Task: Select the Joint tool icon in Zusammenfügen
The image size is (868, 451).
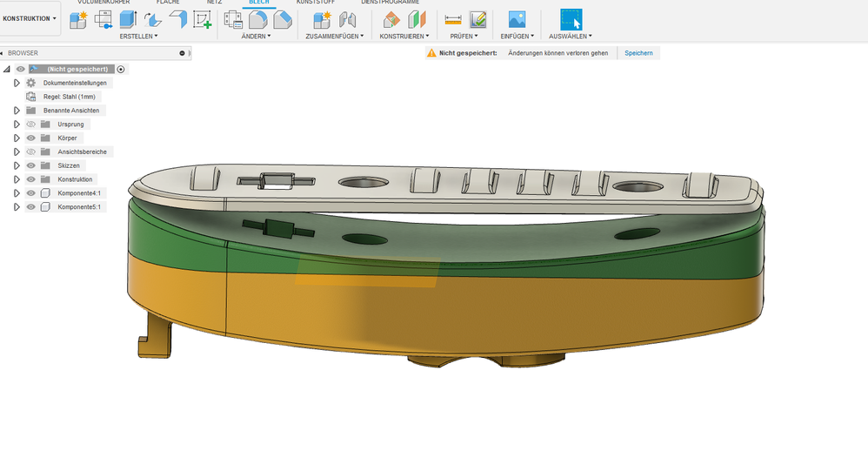Action: (x=347, y=20)
